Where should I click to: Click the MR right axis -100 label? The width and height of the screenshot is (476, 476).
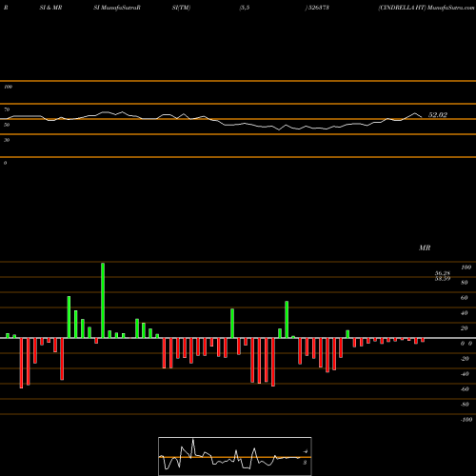tap(466, 420)
